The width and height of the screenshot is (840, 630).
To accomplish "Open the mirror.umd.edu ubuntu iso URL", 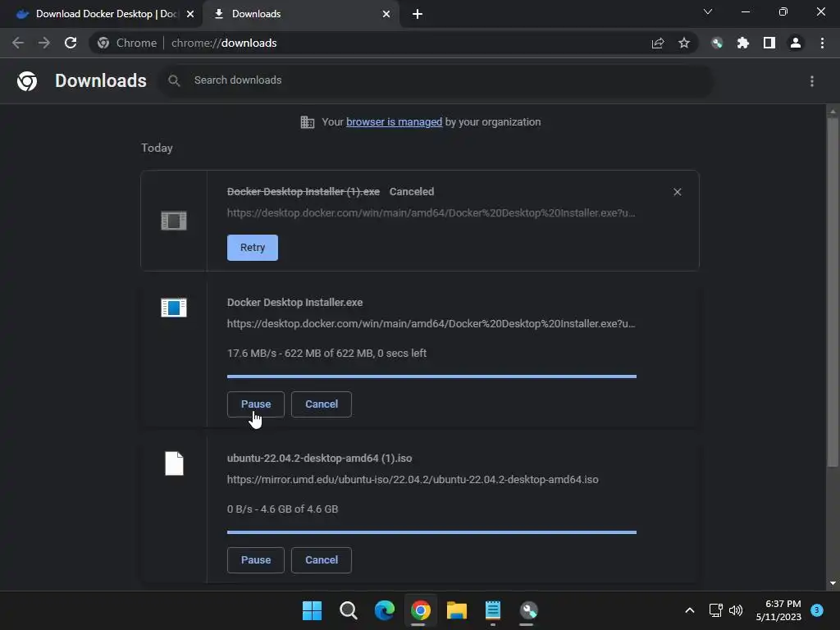I will pyautogui.click(x=413, y=480).
